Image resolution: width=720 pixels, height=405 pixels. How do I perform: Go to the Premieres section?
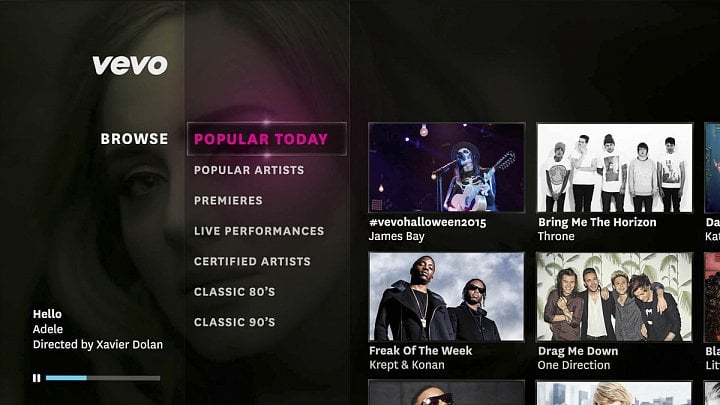pos(228,201)
